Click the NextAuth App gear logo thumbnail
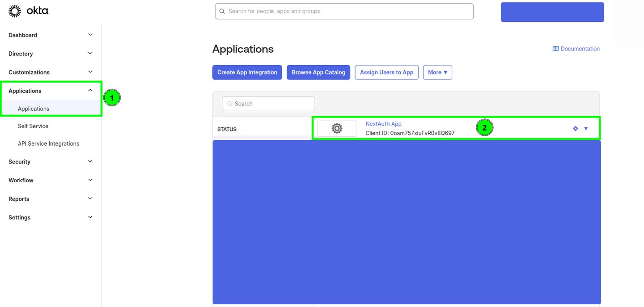The image size is (644, 307). (336, 128)
